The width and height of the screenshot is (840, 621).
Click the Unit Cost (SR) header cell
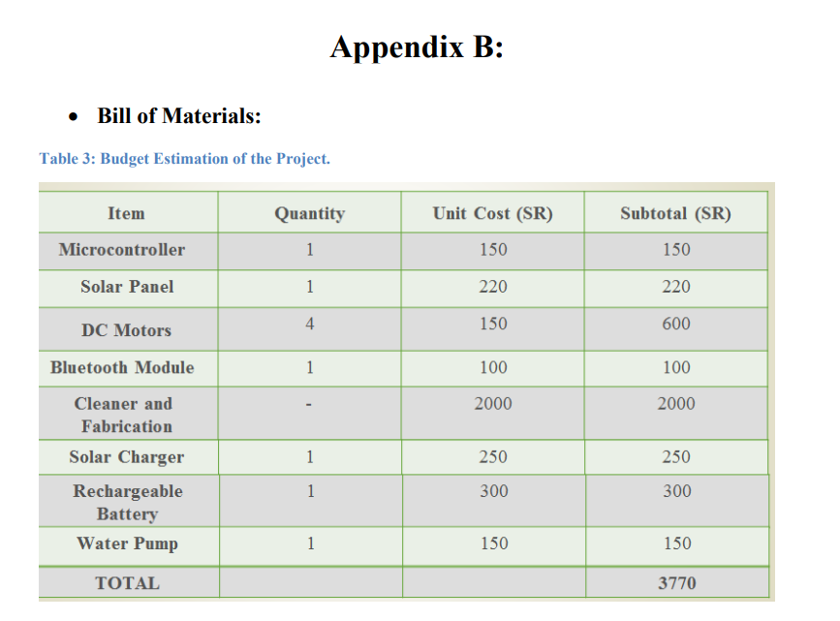coord(493,213)
